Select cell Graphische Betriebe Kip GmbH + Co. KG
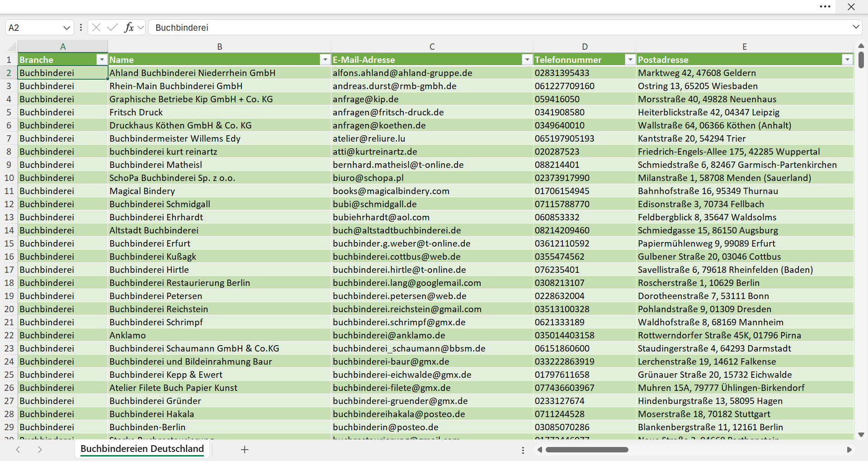Viewport: 868px width, 461px height. tap(220, 99)
